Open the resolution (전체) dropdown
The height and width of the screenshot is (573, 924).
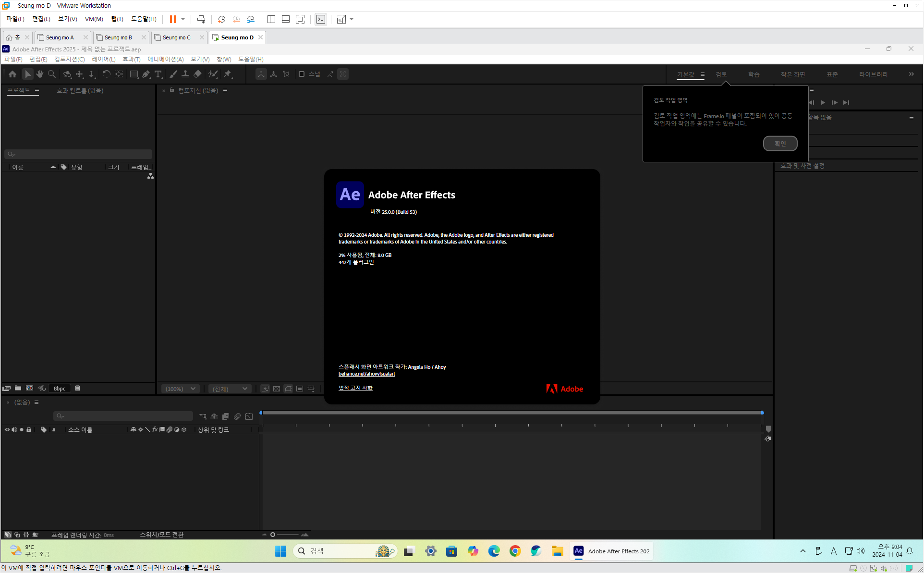click(x=230, y=389)
